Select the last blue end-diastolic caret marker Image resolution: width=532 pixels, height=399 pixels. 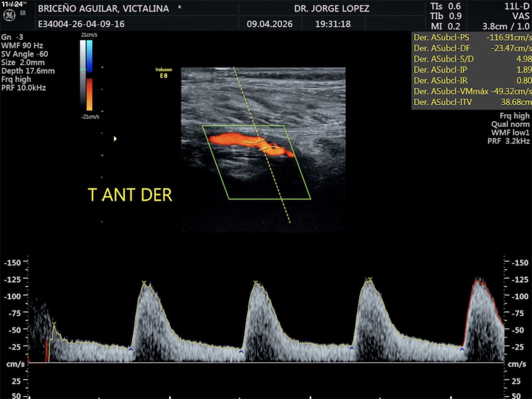click(462, 349)
